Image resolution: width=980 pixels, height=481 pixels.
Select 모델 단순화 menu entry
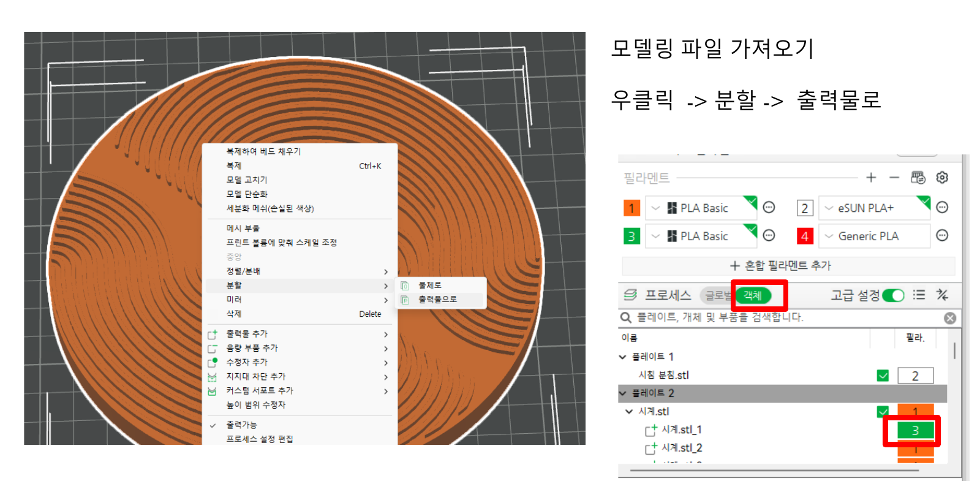coord(300,194)
